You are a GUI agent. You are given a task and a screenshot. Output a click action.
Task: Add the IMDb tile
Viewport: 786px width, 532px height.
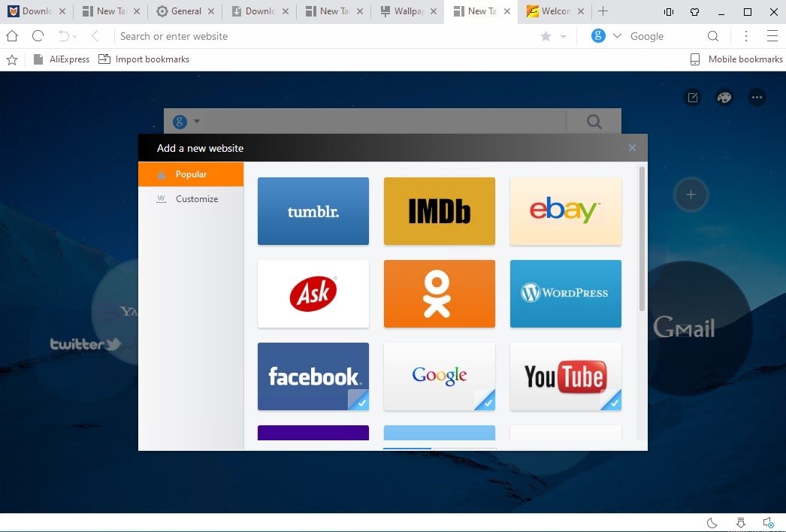[440, 211]
